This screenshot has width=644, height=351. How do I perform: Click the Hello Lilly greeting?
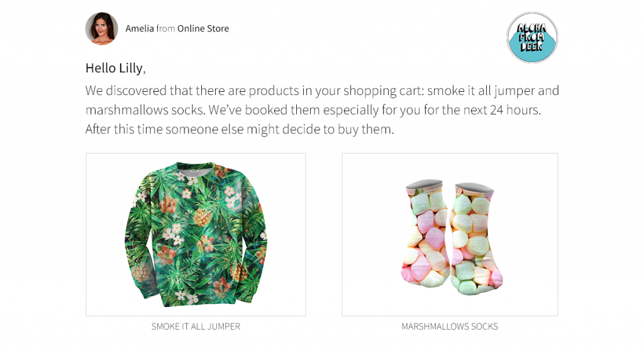coord(116,68)
